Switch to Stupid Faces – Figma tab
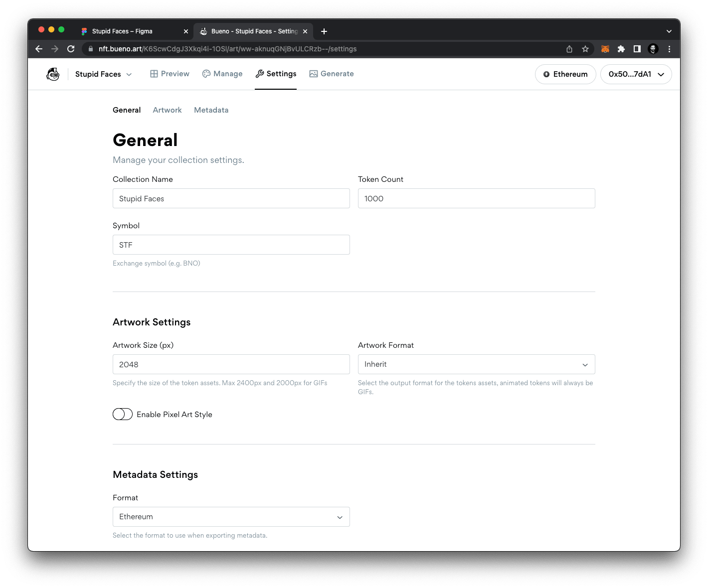The width and height of the screenshot is (708, 588). point(134,31)
